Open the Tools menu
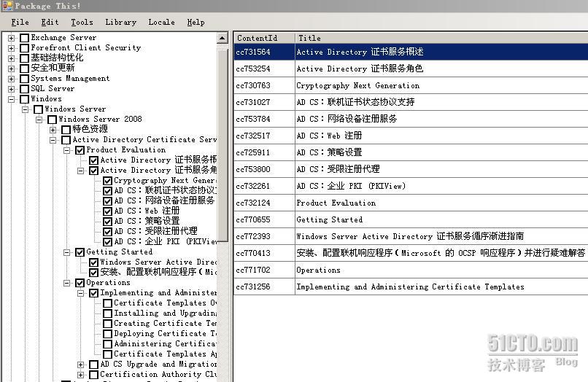This screenshot has width=588, height=382. 82,23
